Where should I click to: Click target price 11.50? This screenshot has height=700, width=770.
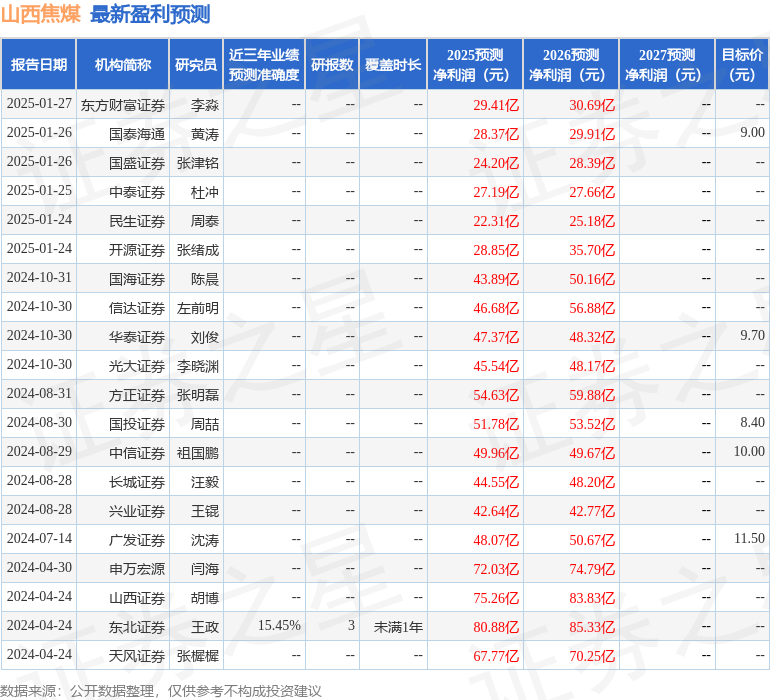click(x=749, y=538)
